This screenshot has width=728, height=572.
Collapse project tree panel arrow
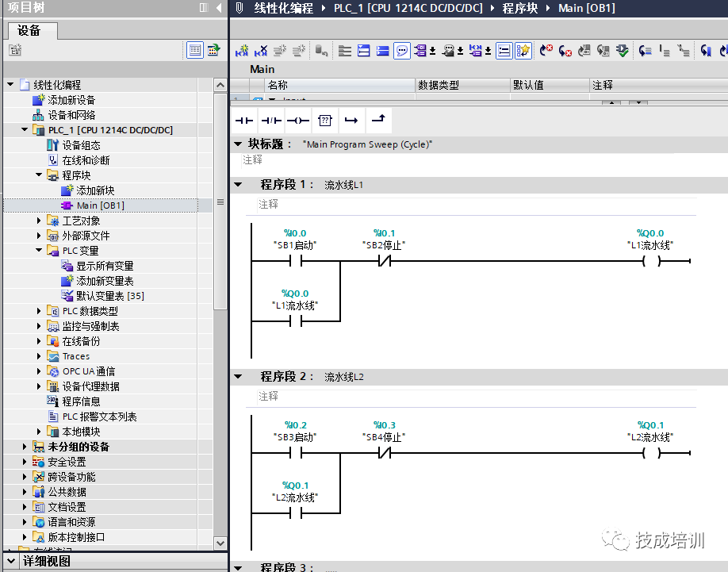click(219, 7)
